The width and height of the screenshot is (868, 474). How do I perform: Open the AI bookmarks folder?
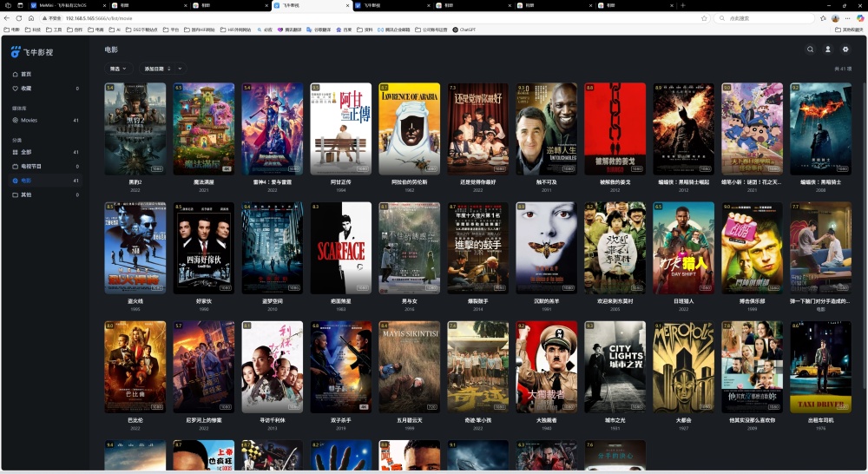click(x=115, y=30)
